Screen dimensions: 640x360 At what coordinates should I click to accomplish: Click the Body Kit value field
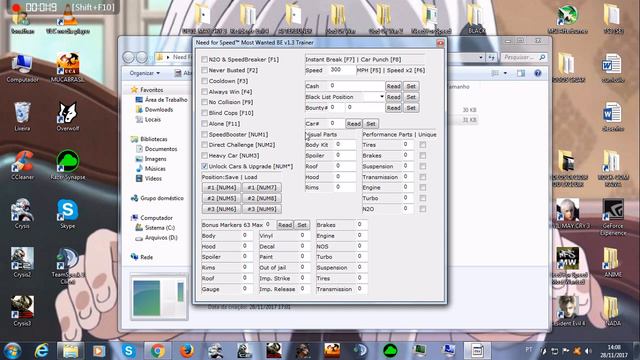(345, 144)
